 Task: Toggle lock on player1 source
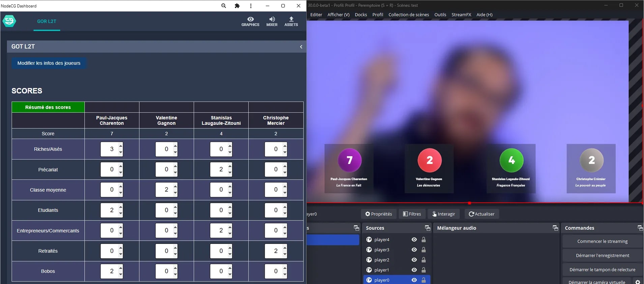point(423,270)
